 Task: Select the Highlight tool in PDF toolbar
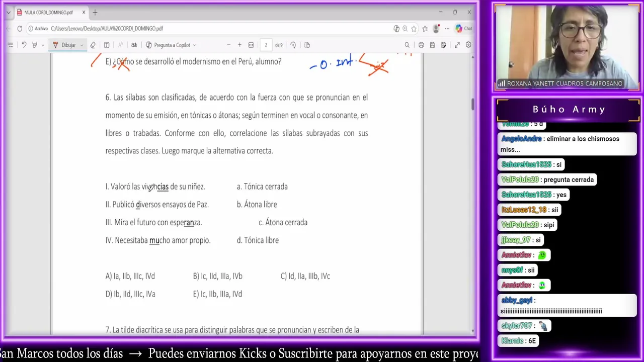click(x=34, y=45)
